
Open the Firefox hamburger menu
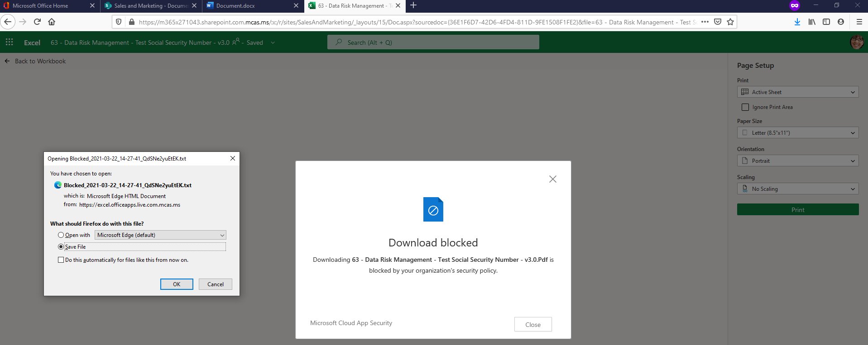(x=859, y=22)
